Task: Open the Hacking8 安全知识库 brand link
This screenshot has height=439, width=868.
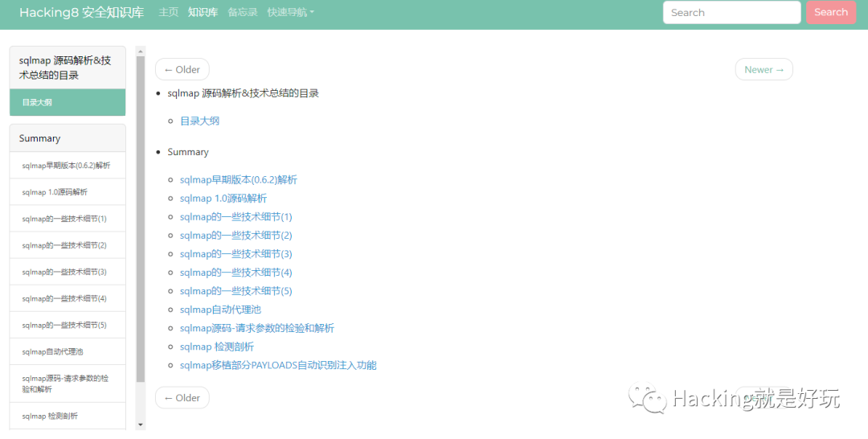Action: [x=81, y=12]
